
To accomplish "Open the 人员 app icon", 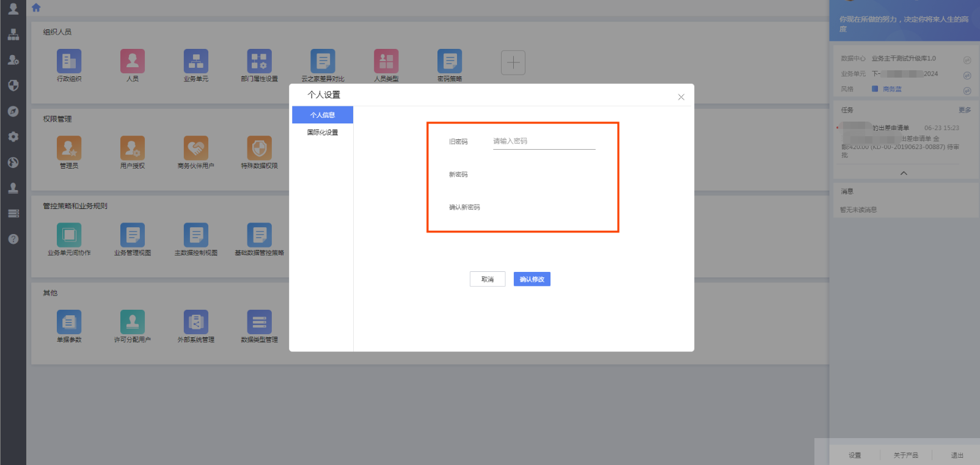I will coord(133,61).
